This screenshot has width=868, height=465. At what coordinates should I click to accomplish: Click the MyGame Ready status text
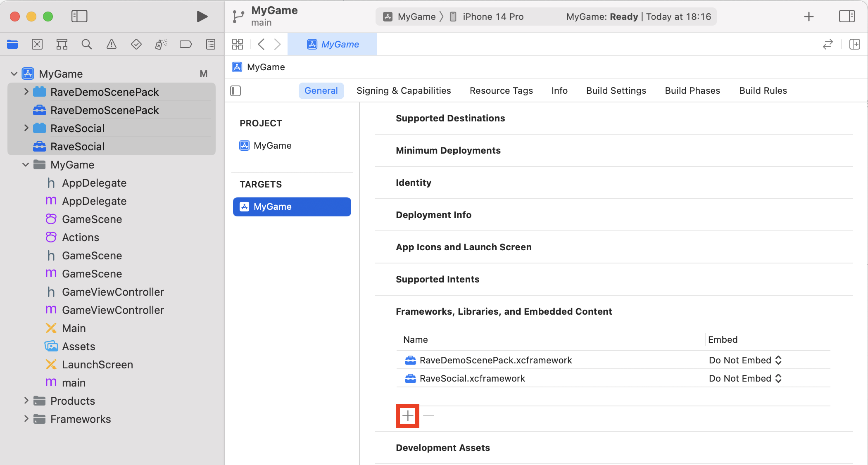[639, 17]
